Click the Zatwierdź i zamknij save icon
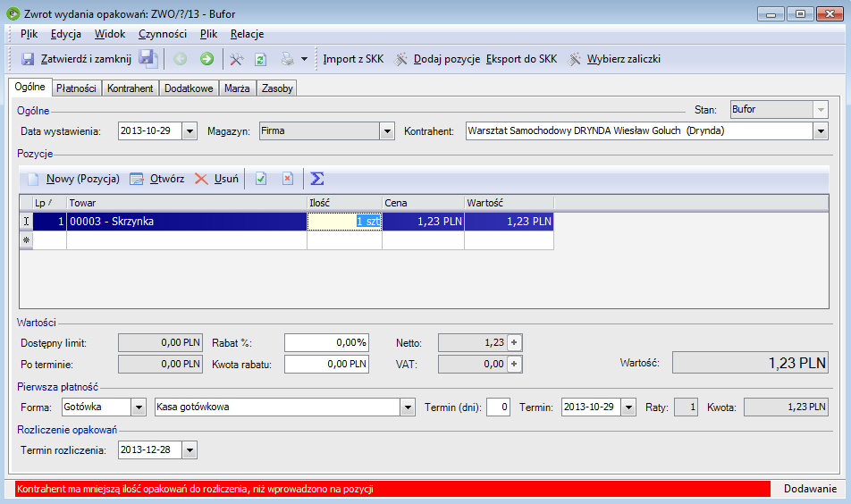Viewport: 851px width, 504px height. [28, 59]
